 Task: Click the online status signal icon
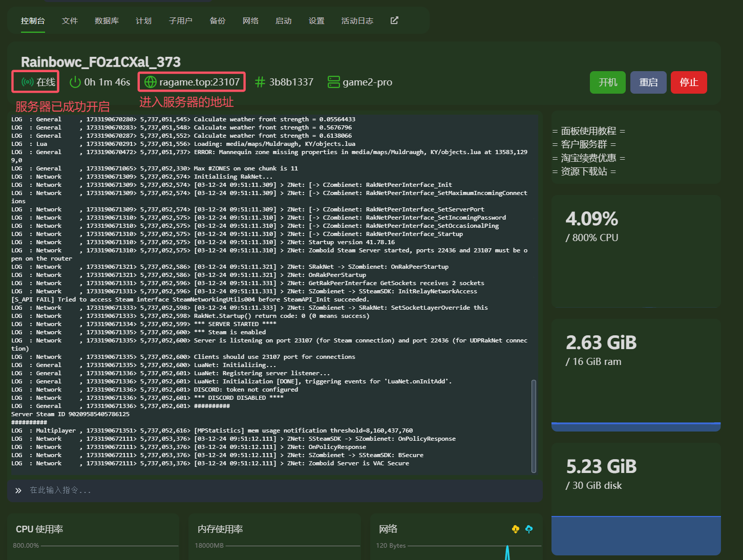28,82
